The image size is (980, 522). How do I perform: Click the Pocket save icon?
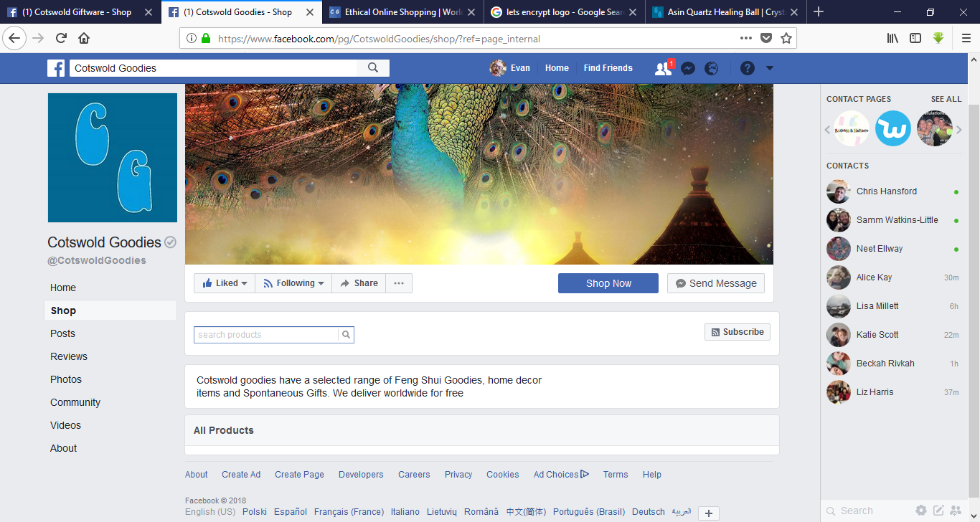pos(766,39)
